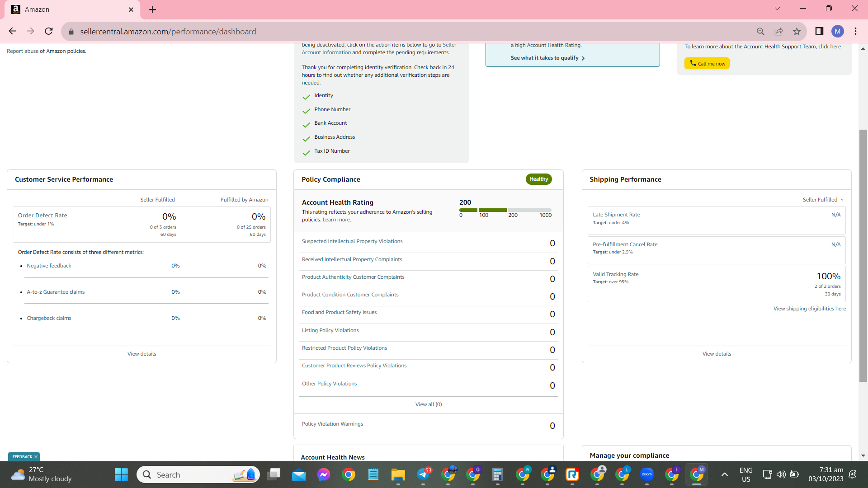View details for Shipping Performance
Viewport: 868px width, 488px height.
click(717, 354)
